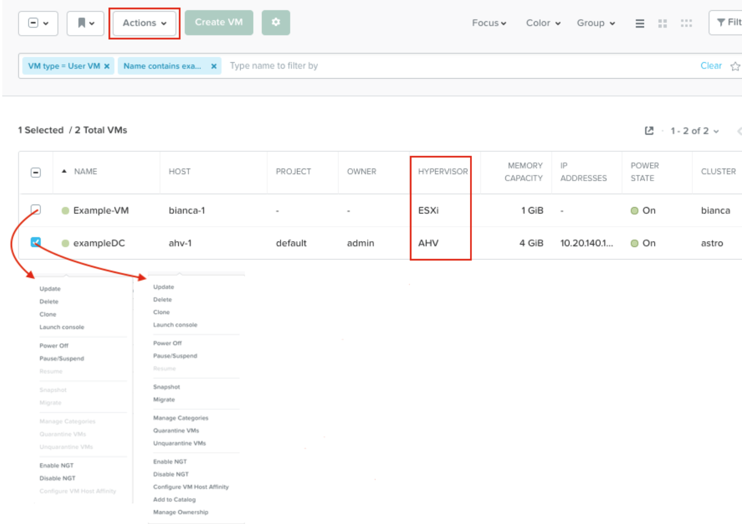Click the '1 Selected' count text
Screen dimensions: 742x524
tap(41, 130)
